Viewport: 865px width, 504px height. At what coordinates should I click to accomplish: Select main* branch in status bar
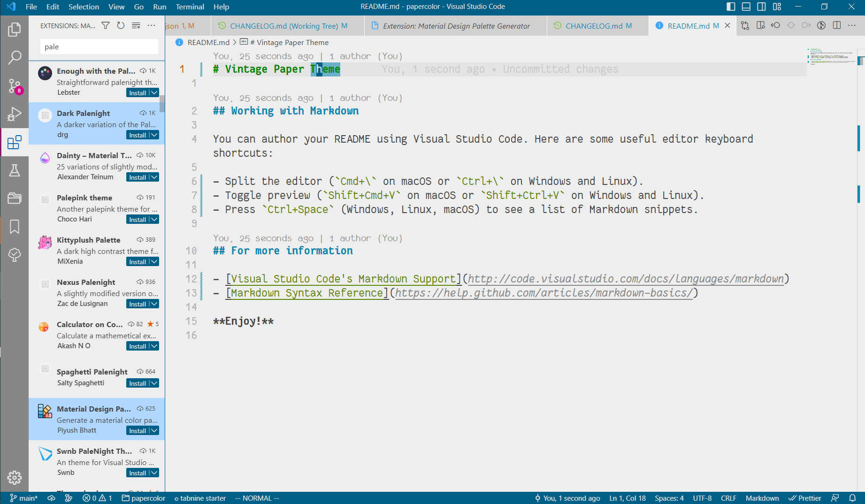tap(23, 498)
